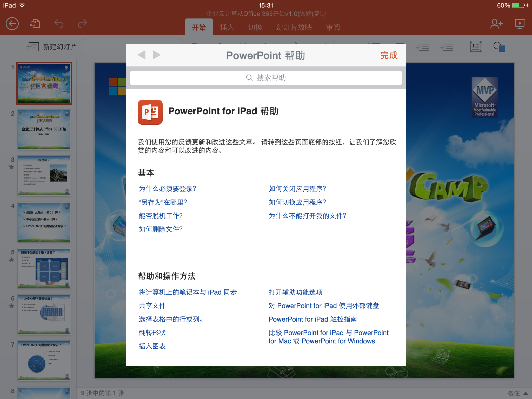The height and width of the screenshot is (399, 532).
Task: Click the animation star on slide 3
Action: (12, 167)
